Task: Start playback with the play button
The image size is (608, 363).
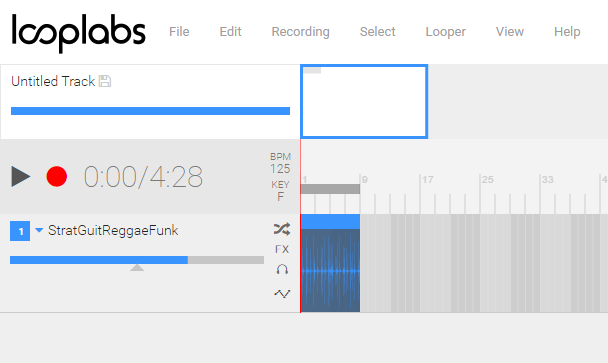Action: click(x=21, y=176)
